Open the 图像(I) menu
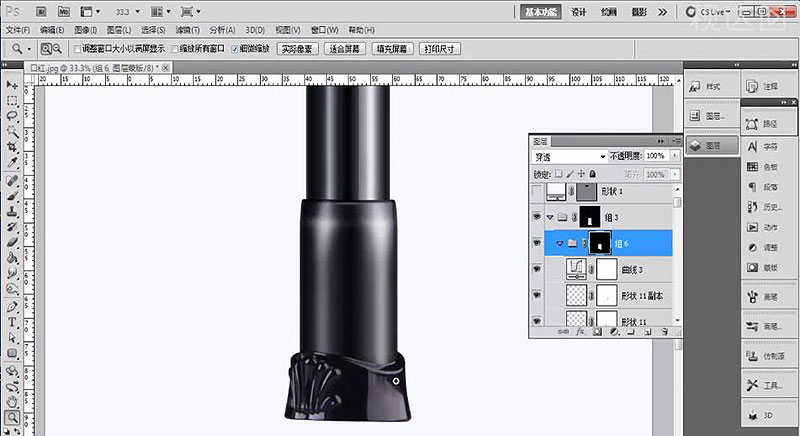Image resolution: width=800 pixels, height=436 pixels. 85,30
